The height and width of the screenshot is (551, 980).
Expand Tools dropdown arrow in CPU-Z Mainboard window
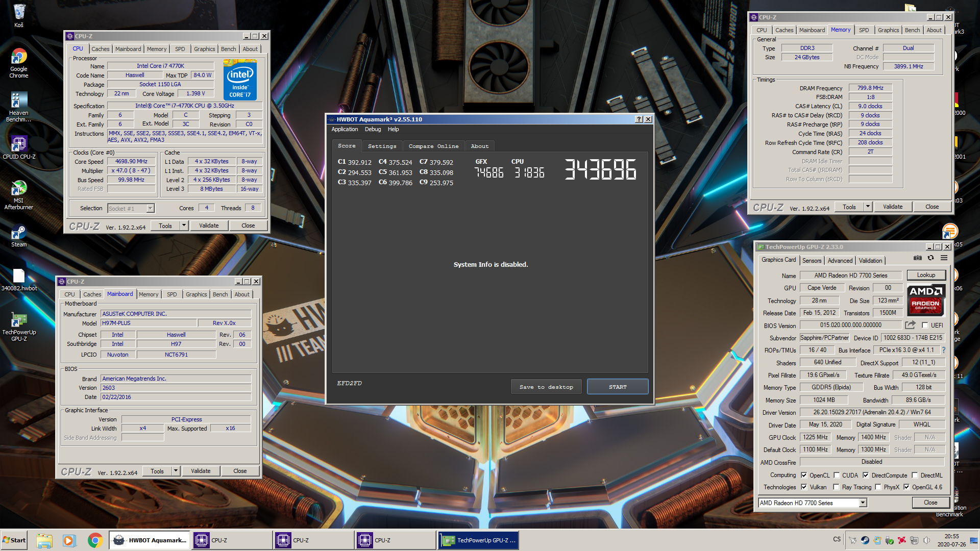point(176,471)
